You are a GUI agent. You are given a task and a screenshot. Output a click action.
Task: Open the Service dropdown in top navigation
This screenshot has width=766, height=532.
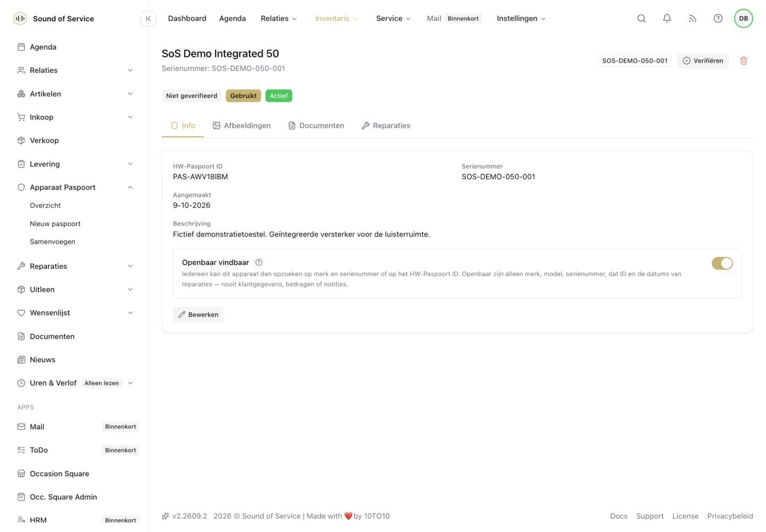tap(393, 19)
